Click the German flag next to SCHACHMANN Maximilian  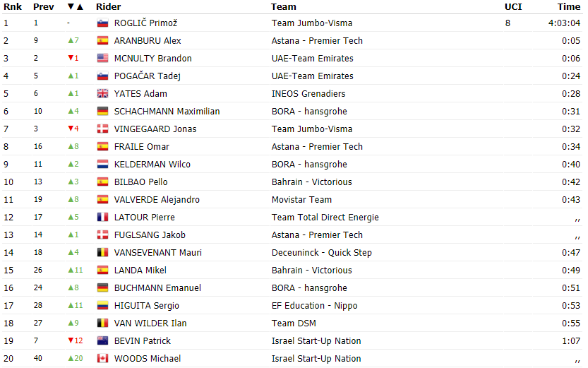click(102, 111)
